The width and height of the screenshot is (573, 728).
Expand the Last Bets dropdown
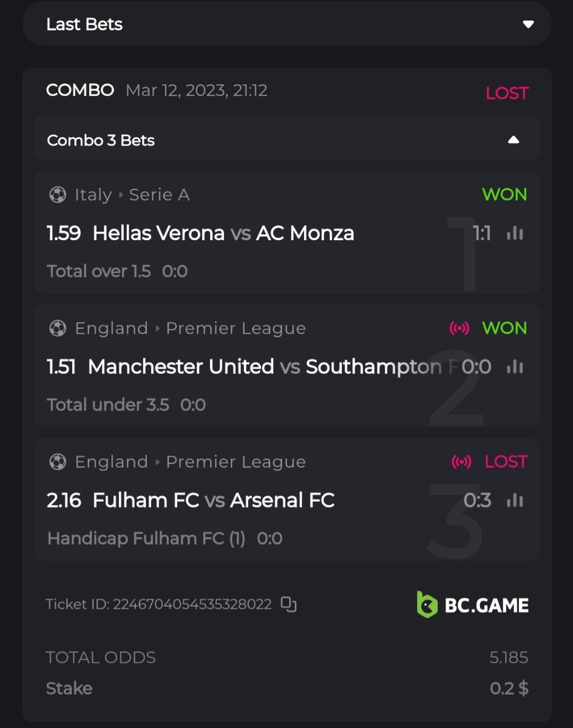coord(286,24)
